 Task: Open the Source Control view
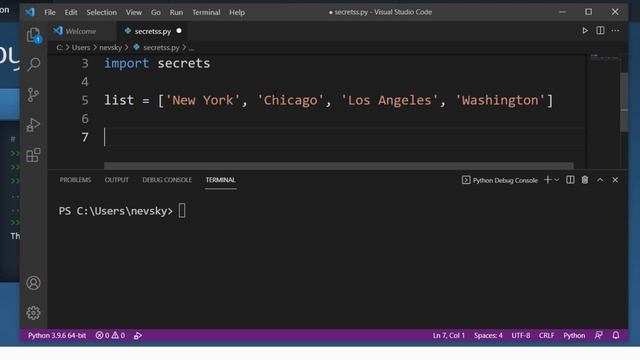tap(33, 95)
